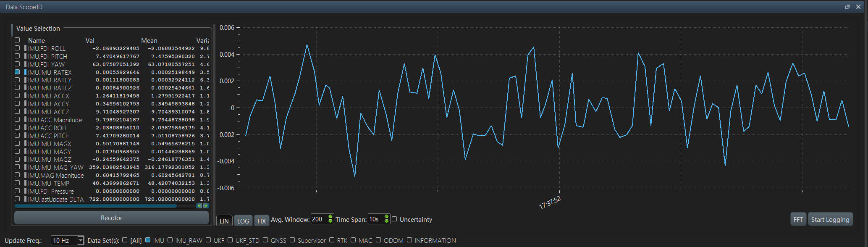The height and width of the screenshot is (247, 868).
Task: Enable the Supervisor data set checkbox
Action: coord(292,240)
